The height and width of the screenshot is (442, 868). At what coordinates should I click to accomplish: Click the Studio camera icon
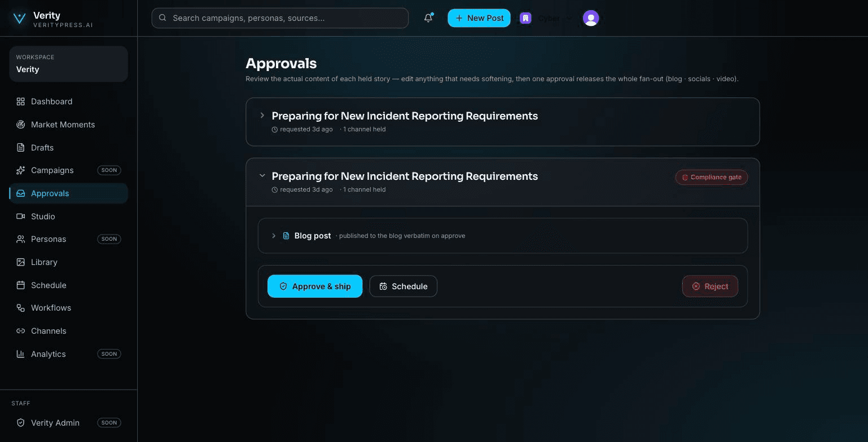pos(21,216)
